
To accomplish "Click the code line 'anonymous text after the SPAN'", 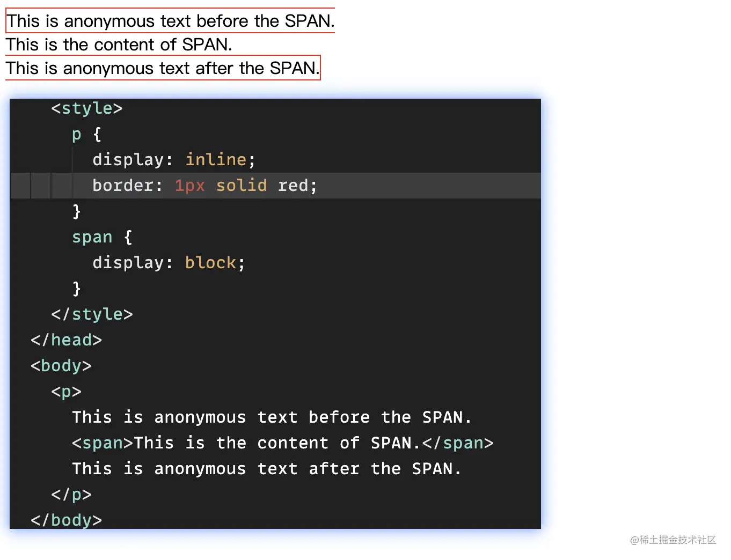I will point(266,468).
